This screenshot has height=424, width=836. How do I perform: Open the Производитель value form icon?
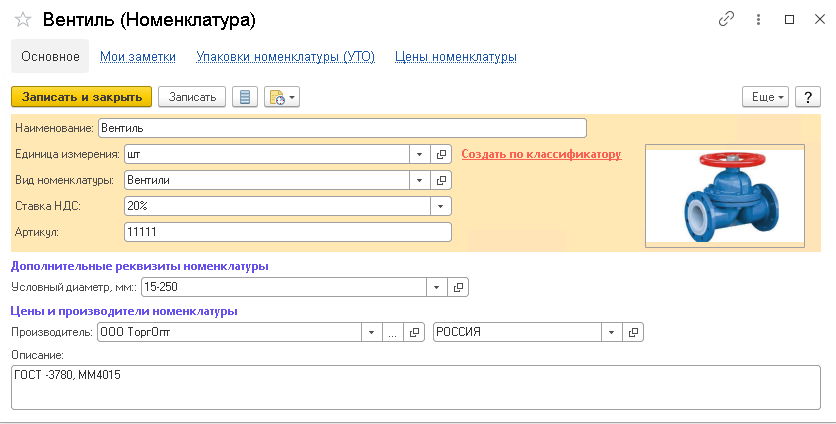(x=414, y=332)
